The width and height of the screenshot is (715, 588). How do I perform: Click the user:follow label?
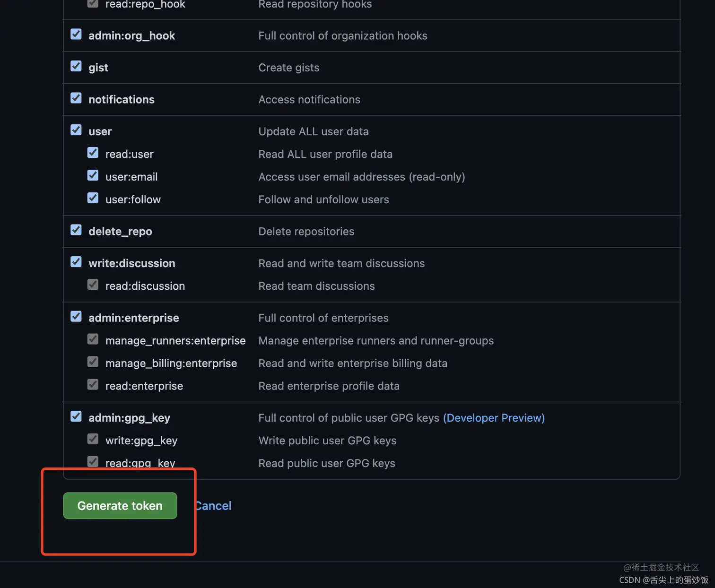click(133, 199)
